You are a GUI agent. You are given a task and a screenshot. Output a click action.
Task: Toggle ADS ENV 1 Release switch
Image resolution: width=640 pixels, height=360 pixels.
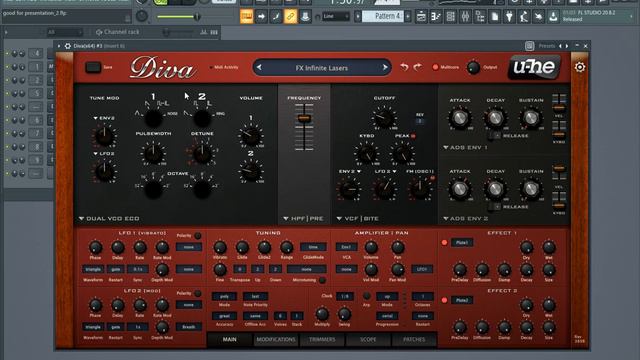click(x=494, y=136)
